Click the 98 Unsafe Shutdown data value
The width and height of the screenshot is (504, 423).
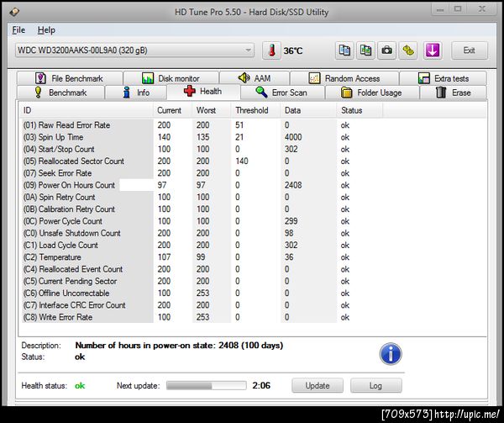(x=289, y=233)
